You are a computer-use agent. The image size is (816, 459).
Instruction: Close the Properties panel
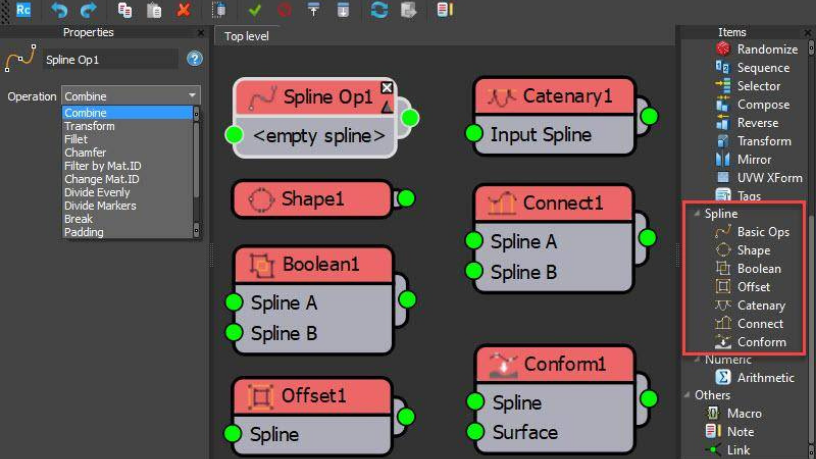pyautogui.click(x=201, y=32)
